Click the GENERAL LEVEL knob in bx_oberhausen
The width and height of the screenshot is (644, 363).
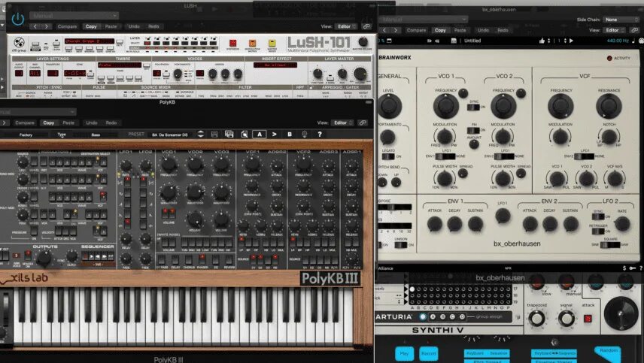(390, 106)
